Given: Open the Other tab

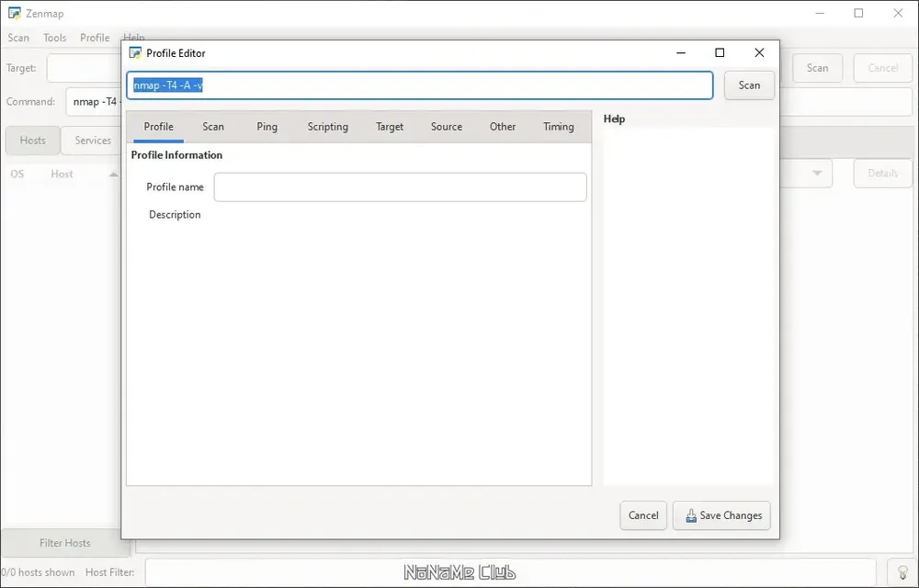Looking at the screenshot, I should tap(503, 127).
